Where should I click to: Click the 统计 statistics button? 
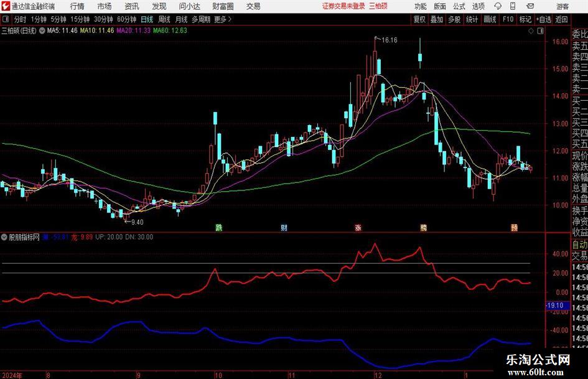472,19
